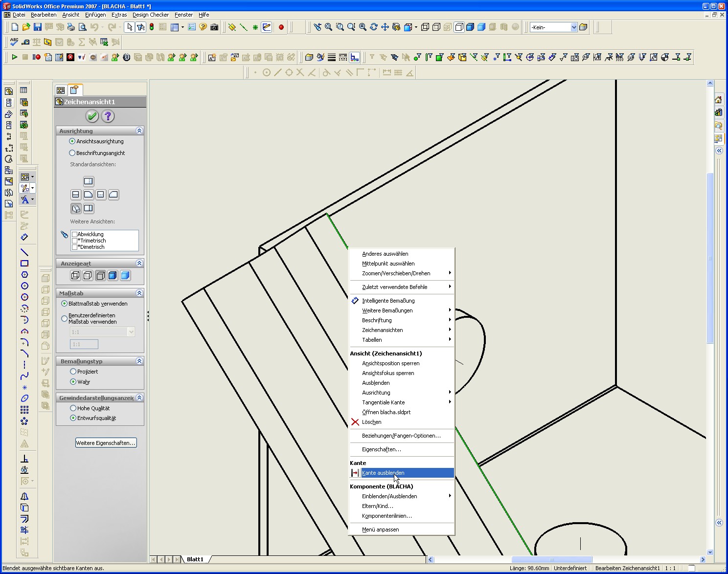This screenshot has width=728, height=574.
Task: Collapse the Ausrichtung section
Action: tap(139, 131)
